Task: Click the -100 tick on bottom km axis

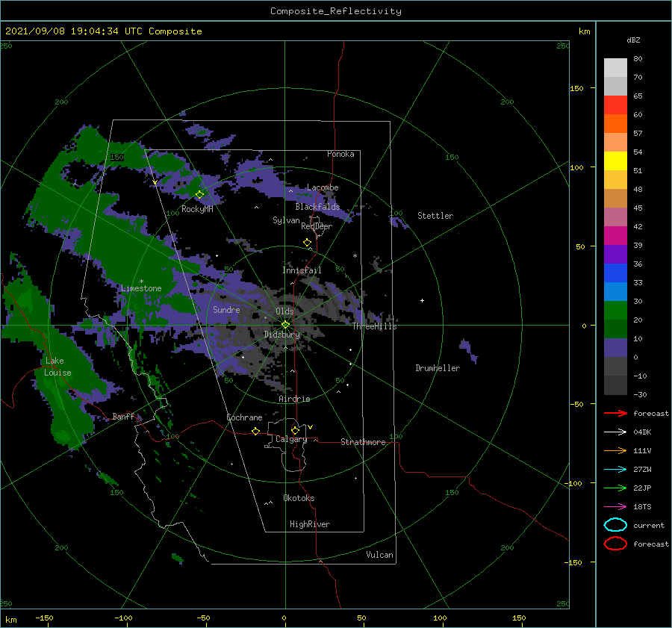Action: (123, 618)
